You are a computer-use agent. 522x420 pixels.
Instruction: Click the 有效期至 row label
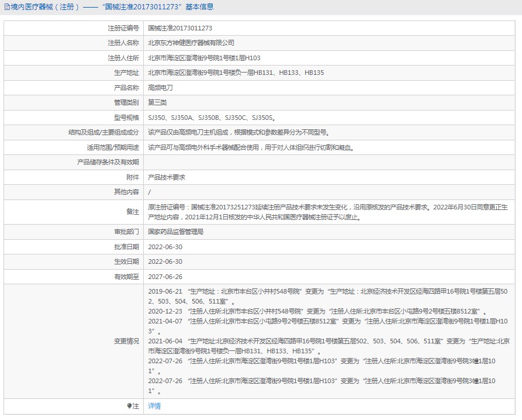pyautogui.click(x=126, y=277)
